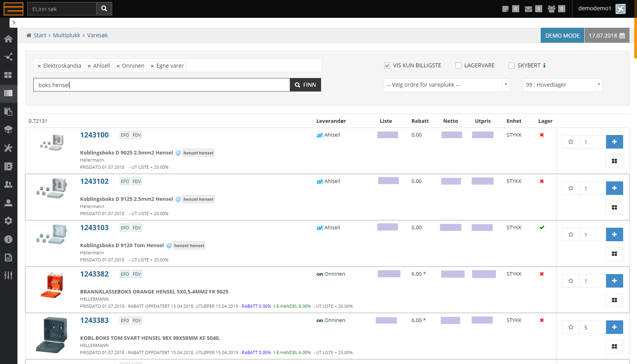Click the ELinn search magnifier button
The width and height of the screenshot is (637, 364).
pos(104,9)
